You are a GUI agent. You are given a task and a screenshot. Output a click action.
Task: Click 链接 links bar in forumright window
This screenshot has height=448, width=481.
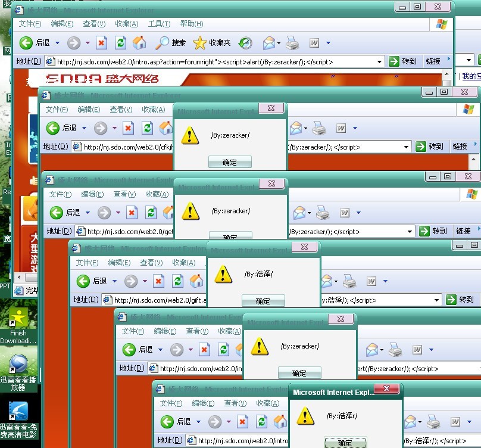tap(433, 61)
